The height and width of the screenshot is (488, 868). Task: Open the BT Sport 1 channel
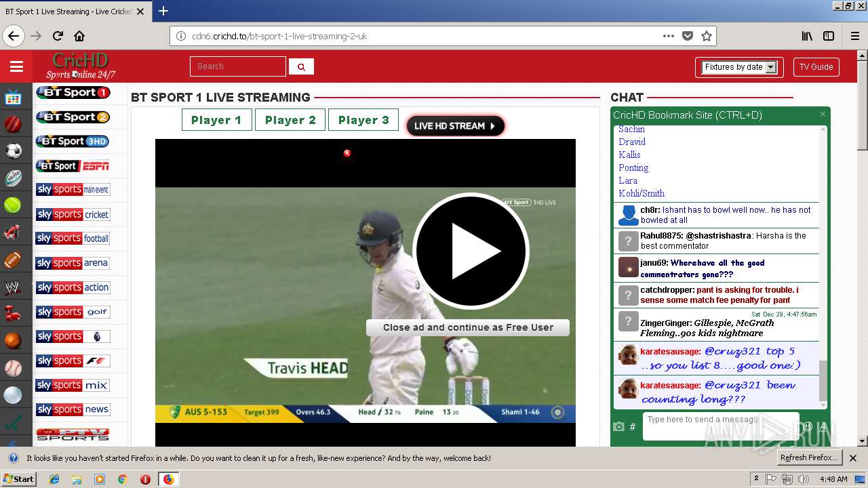(73, 92)
